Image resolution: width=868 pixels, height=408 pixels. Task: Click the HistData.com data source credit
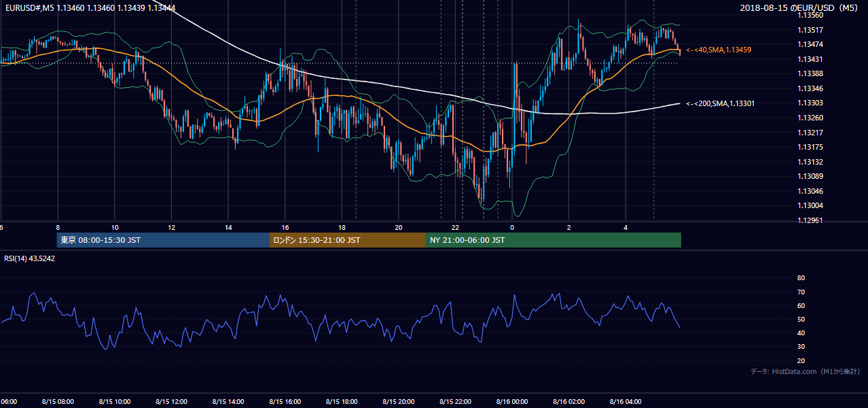pyautogui.click(x=806, y=372)
